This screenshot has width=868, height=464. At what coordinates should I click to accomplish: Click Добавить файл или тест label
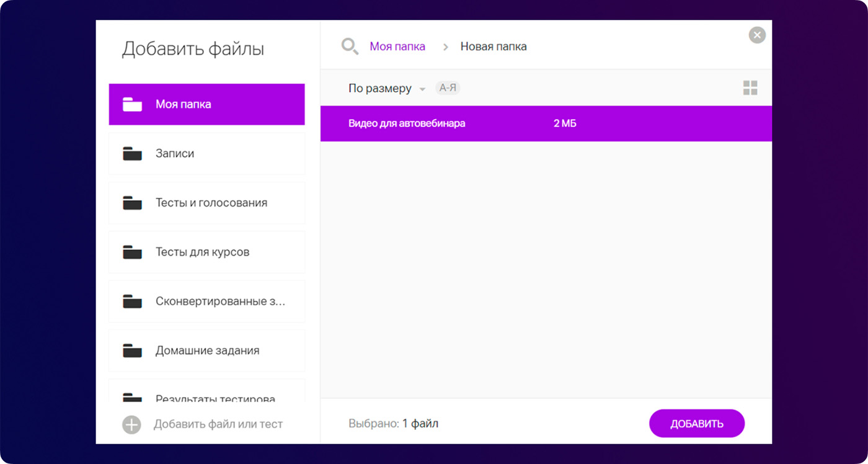coord(218,424)
